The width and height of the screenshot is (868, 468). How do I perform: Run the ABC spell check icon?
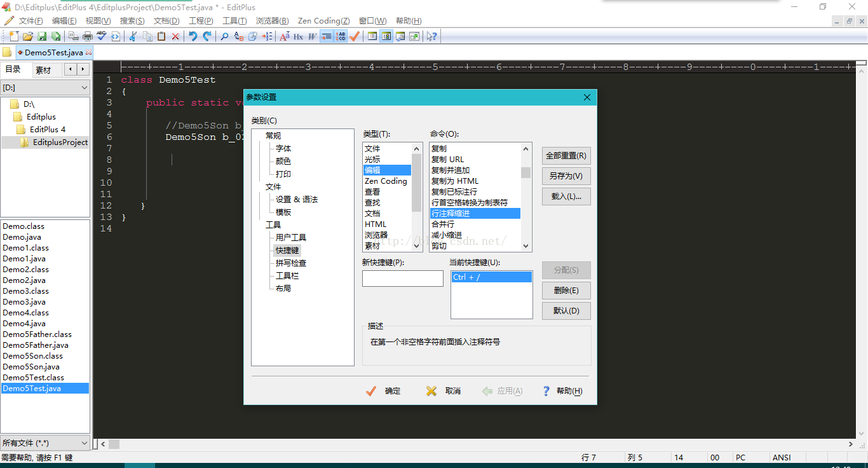click(102, 36)
